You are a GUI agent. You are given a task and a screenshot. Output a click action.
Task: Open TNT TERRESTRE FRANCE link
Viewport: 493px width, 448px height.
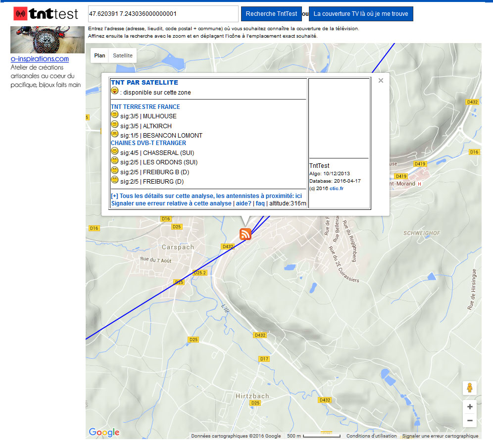[145, 107]
